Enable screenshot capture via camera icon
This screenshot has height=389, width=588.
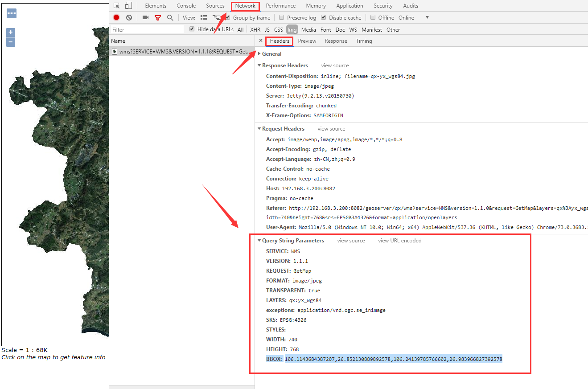[x=144, y=17]
